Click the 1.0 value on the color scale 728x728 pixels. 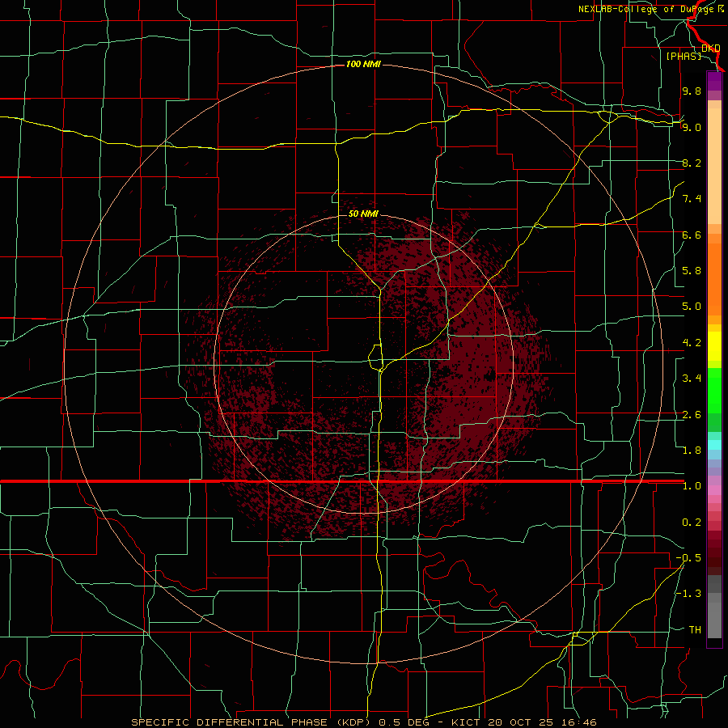[x=692, y=486]
